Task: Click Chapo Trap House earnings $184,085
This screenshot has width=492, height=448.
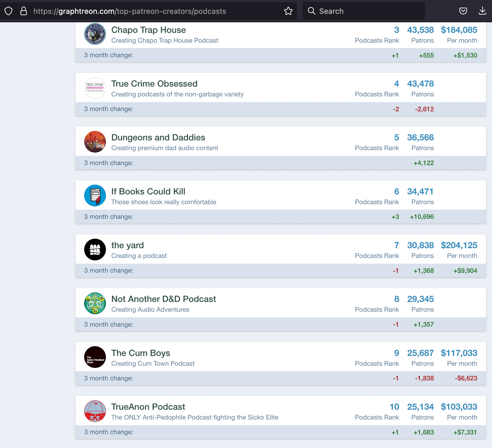Action: click(459, 30)
